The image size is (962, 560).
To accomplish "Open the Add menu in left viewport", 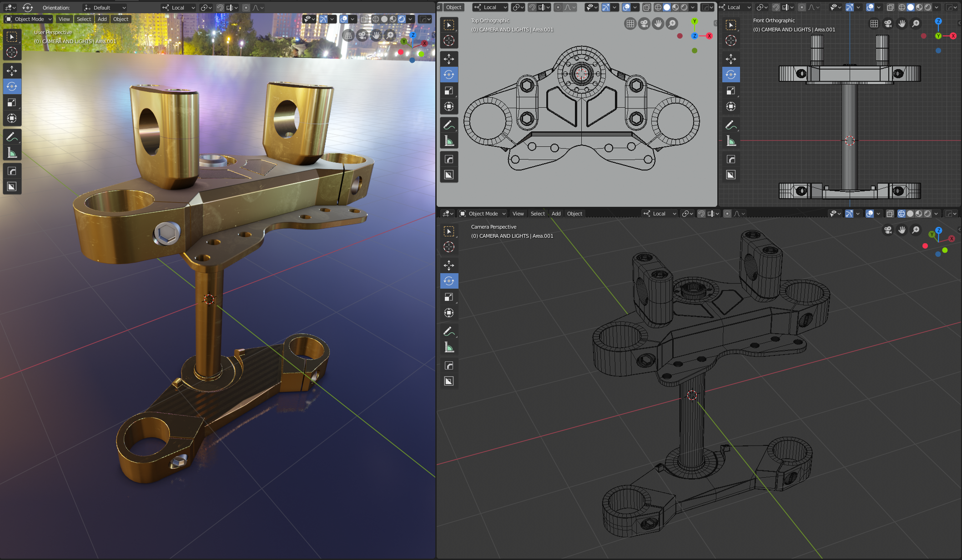I will coord(102,19).
